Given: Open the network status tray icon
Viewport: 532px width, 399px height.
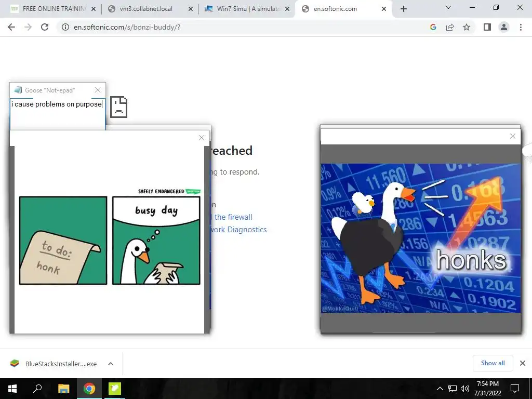Looking at the screenshot, I should coord(453,389).
